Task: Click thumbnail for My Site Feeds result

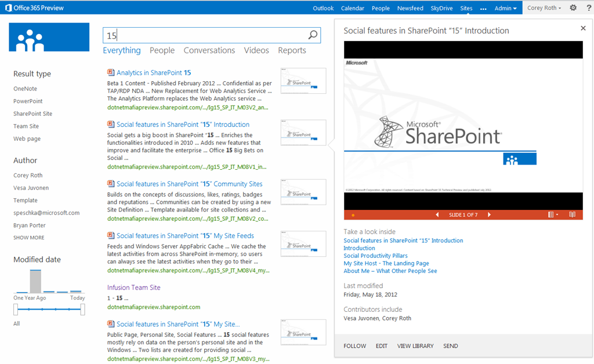Action: tap(303, 243)
